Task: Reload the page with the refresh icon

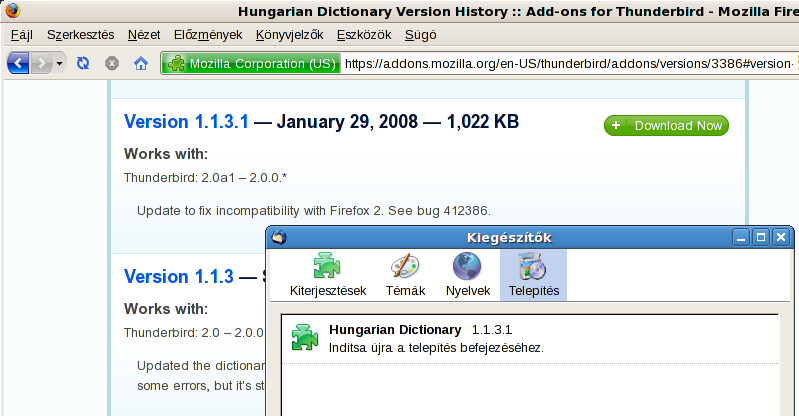Action: [x=84, y=63]
